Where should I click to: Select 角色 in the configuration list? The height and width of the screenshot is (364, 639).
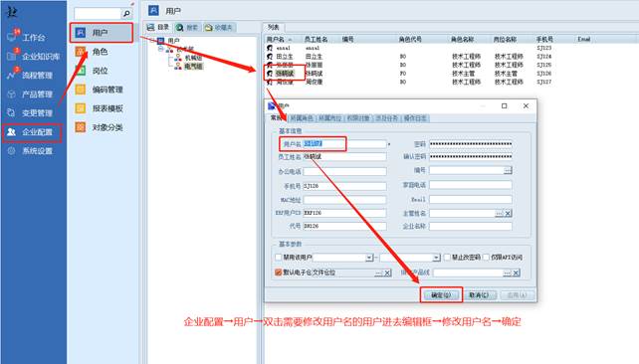(101, 52)
